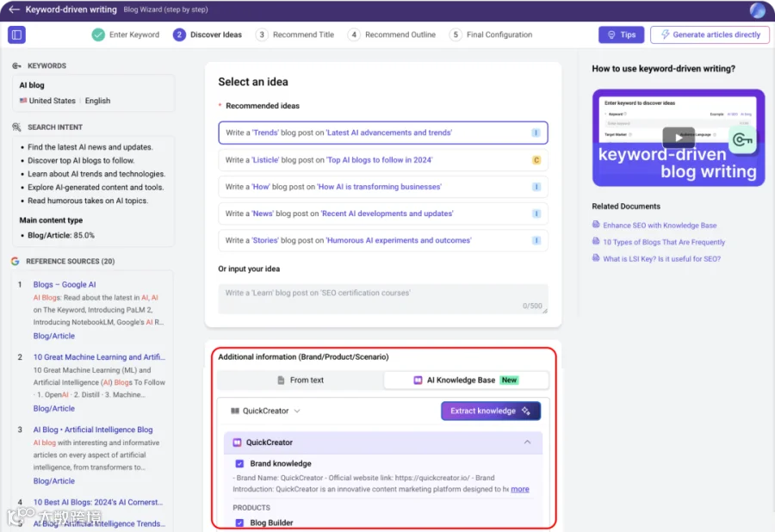This screenshot has height=532, width=775.
Task: Click the Extract knowledge button
Action: pyautogui.click(x=490, y=411)
